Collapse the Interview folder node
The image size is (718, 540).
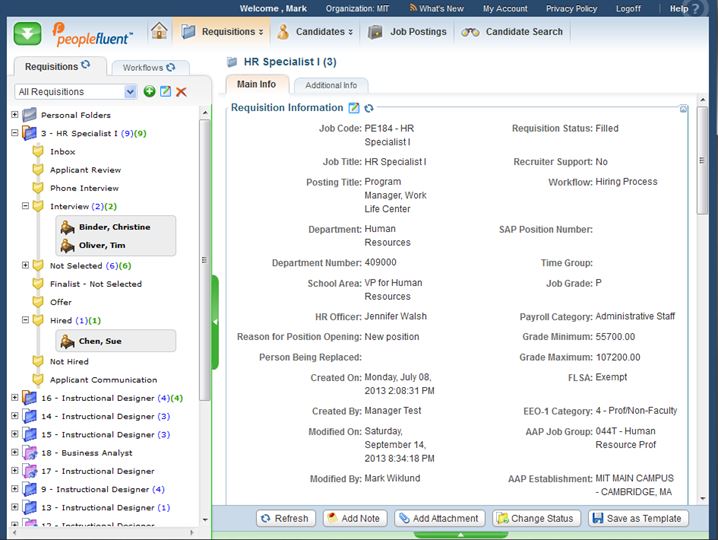pos(26,206)
